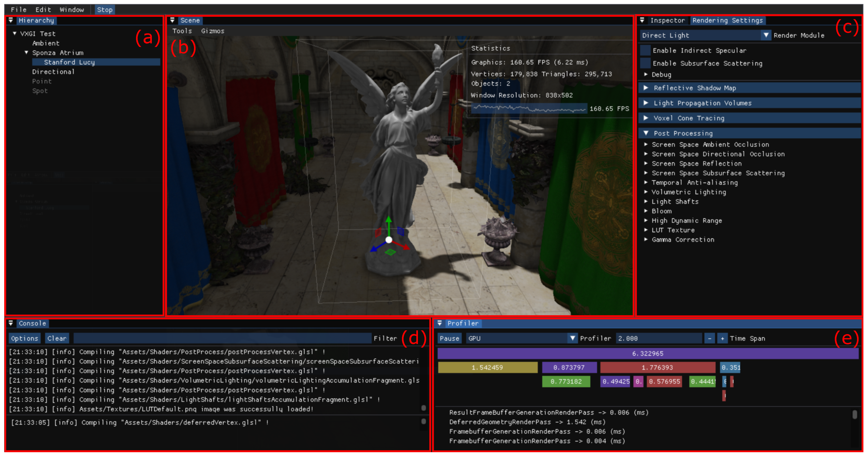Viewport: 868px width, 457px height.
Task: Expand Temporal Anti-aliasing settings
Action: [x=646, y=182]
